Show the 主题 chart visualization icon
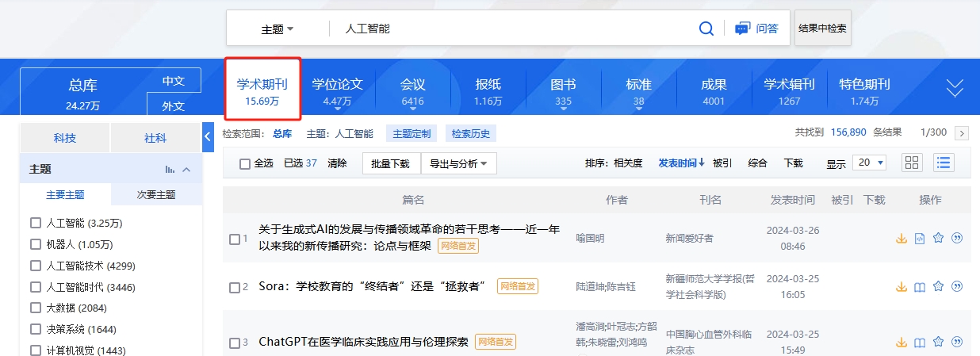980x356 pixels. [170, 169]
